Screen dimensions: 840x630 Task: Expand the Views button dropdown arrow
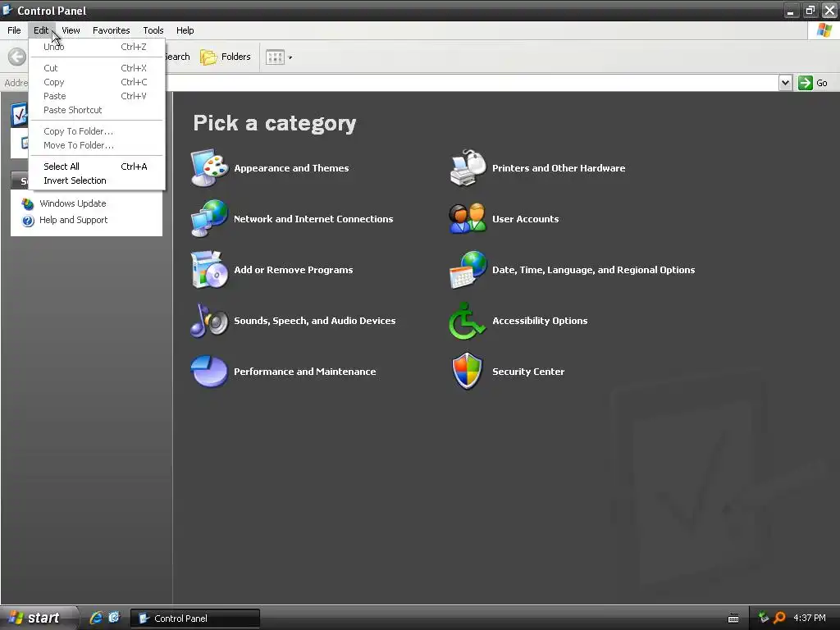pyautogui.click(x=290, y=57)
